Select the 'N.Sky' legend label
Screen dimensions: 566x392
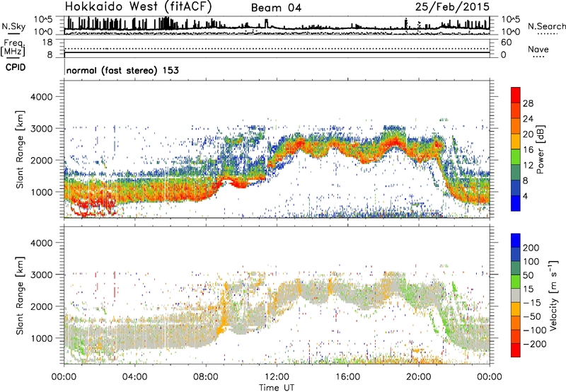pos(13,26)
